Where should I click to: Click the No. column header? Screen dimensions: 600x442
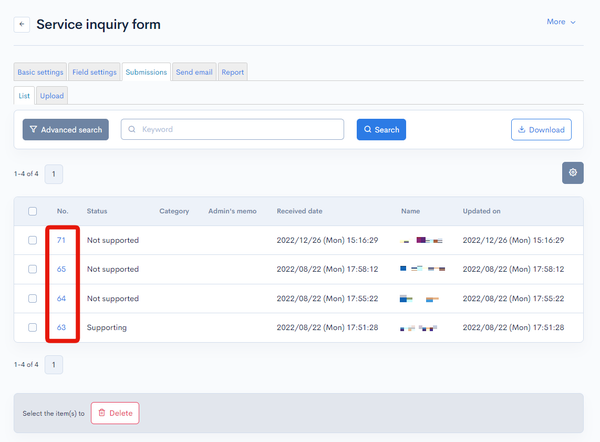(x=62, y=211)
